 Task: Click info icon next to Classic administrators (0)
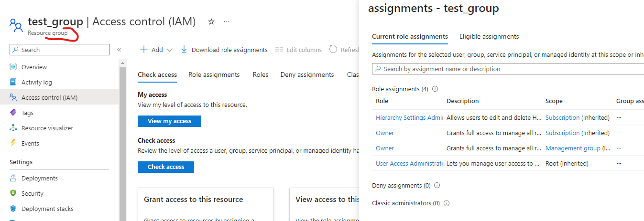point(446,203)
